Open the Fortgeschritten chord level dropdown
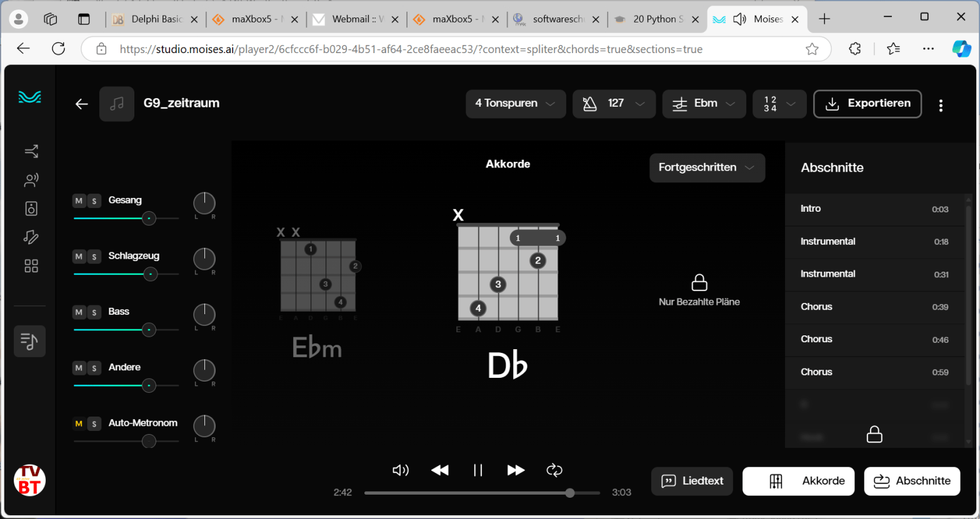The image size is (980, 519). tap(707, 168)
